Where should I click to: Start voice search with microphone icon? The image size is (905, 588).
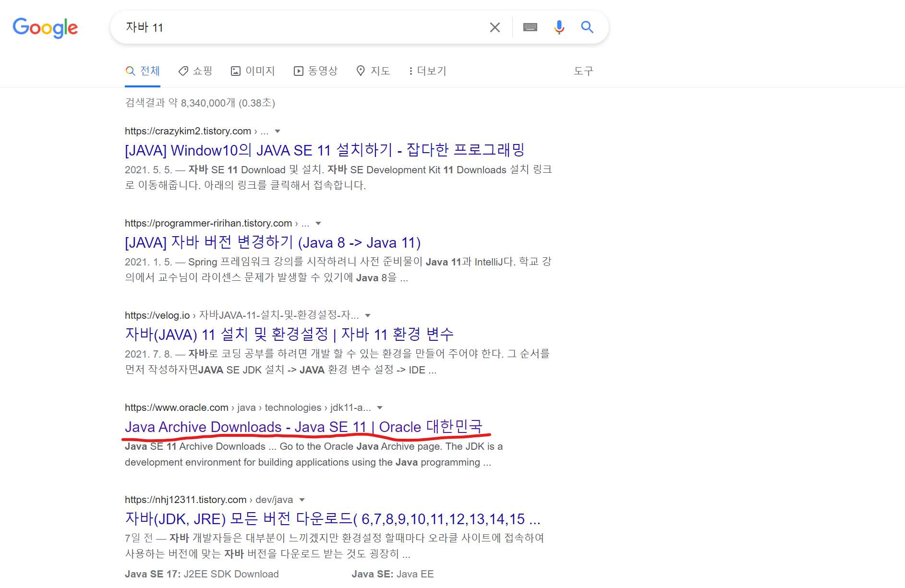(x=559, y=27)
